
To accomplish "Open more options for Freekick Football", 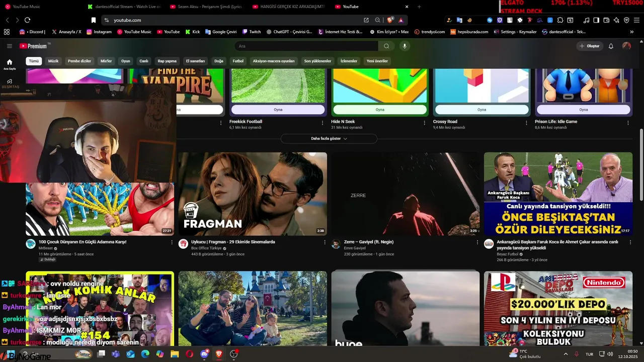I will pos(323,123).
